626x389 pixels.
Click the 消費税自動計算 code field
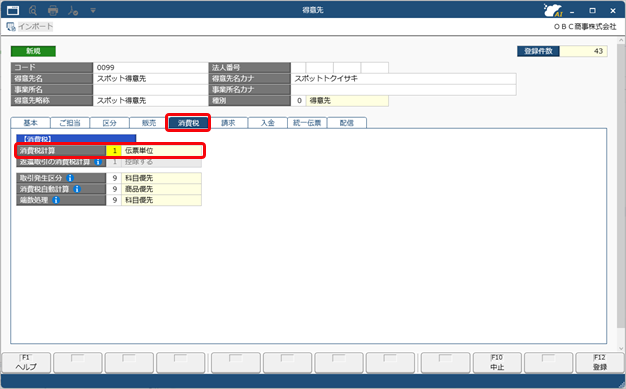tap(114, 189)
